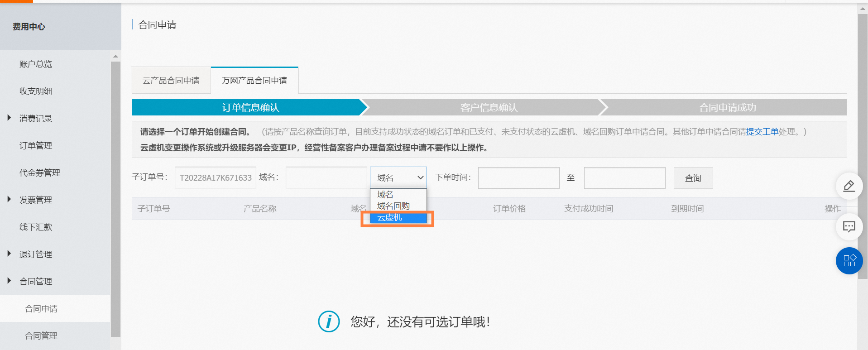This screenshot has height=350, width=868.
Task: Click the blue apps grid floating button
Action: coord(849,261)
